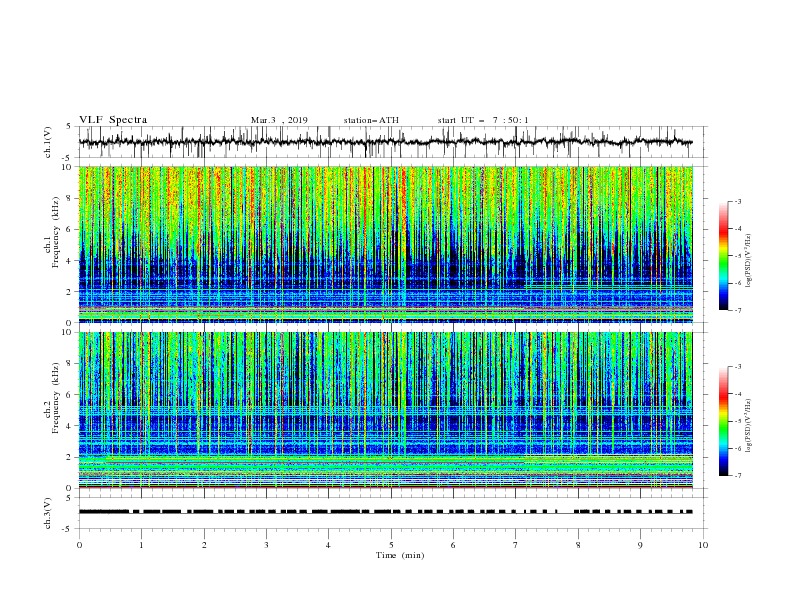Viewport: 792px width, 612px height.
Task: Click the lower PSD color scale bar
Action: (x=723, y=421)
